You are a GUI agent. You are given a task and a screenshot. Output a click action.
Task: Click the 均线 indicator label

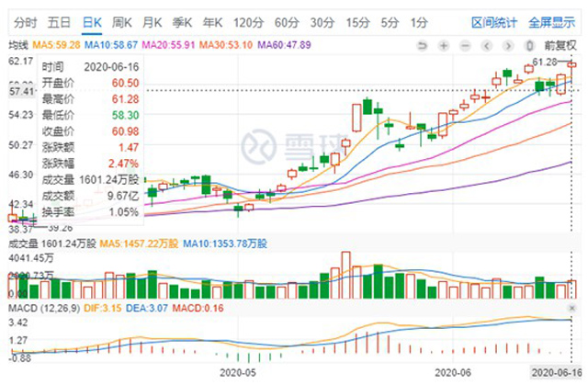coord(18,45)
